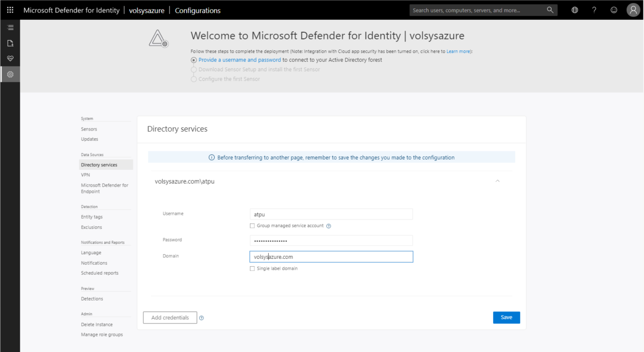Open the language globe icon

click(574, 10)
